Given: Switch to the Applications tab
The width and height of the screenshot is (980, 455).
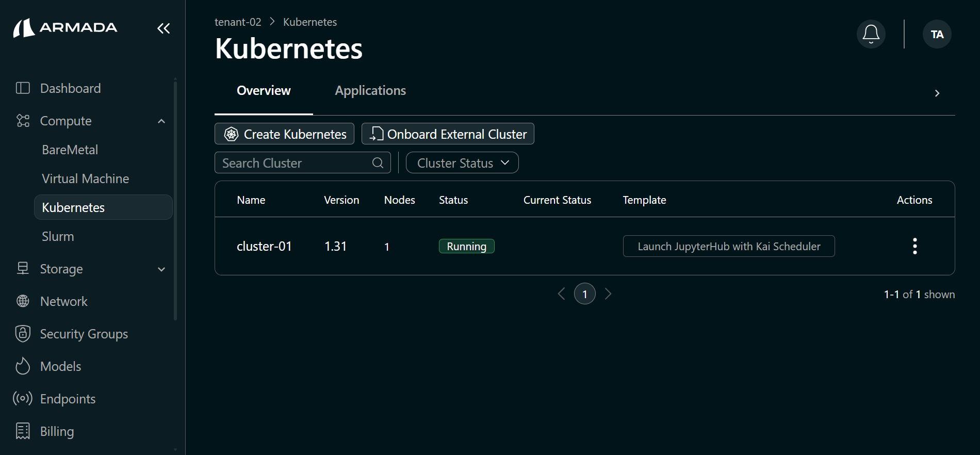Looking at the screenshot, I should pyautogui.click(x=370, y=91).
